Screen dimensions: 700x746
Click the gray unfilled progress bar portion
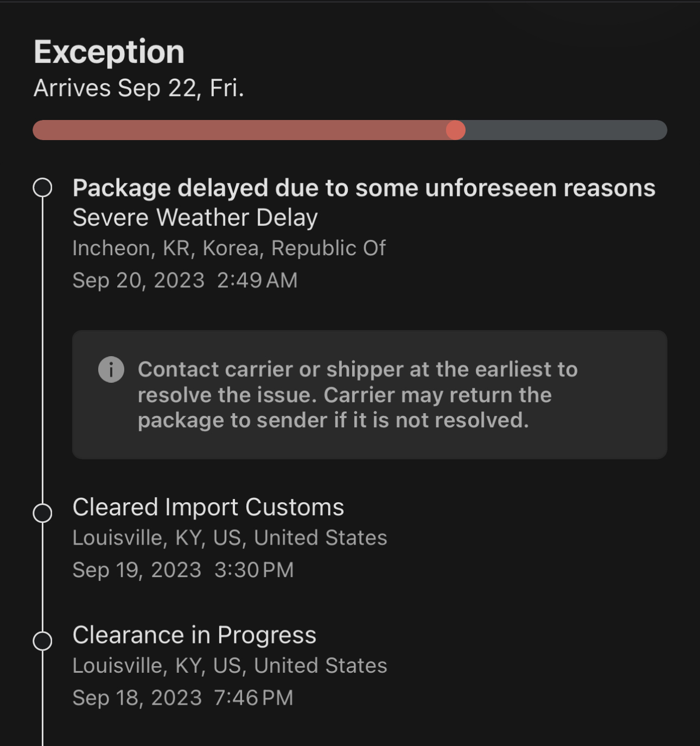click(x=564, y=130)
